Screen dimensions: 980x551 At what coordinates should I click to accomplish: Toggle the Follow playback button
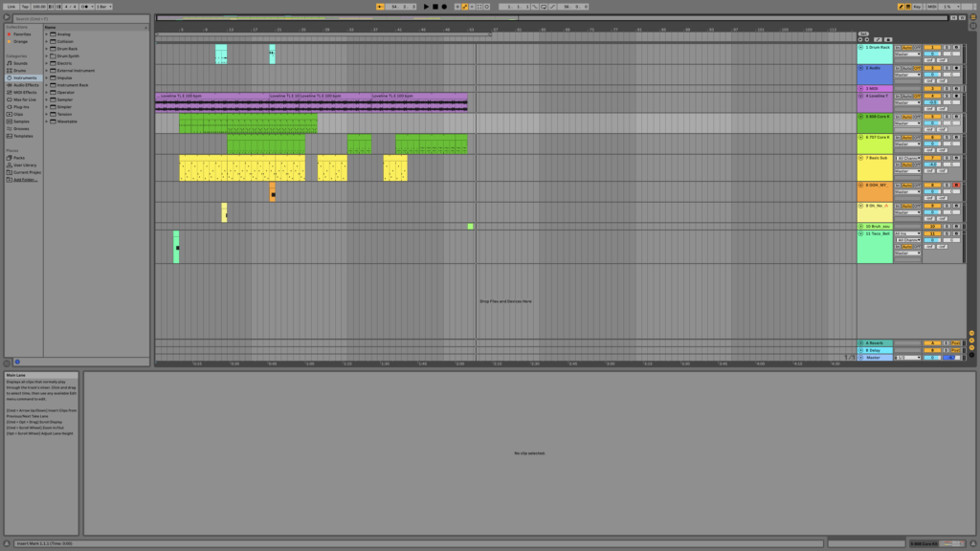(380, 7)
